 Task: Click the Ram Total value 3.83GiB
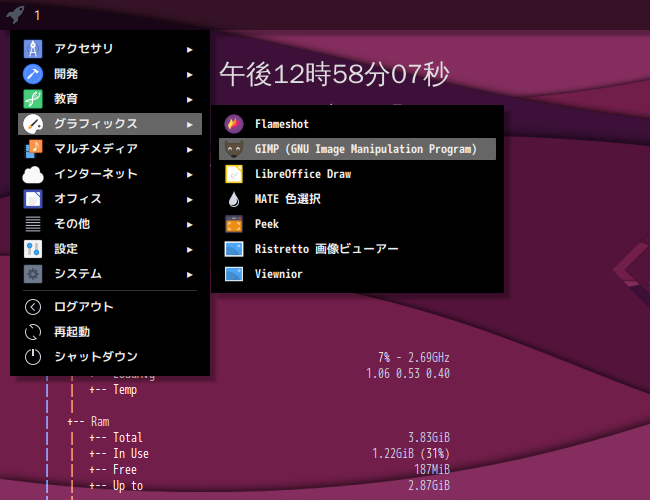point(429,437)
